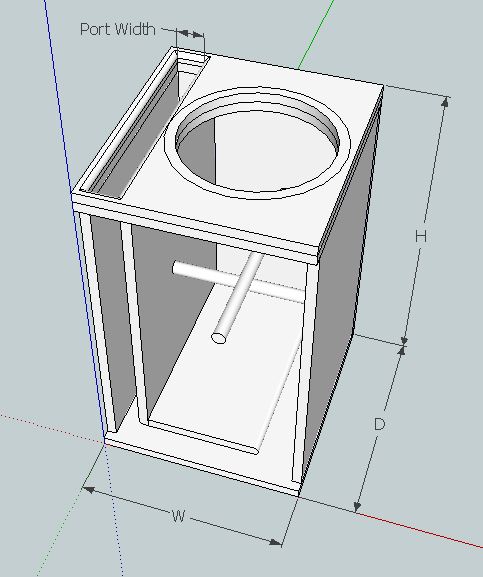Select the green axis line behind the box
This screenshot has width=483, height=577.
coord(316,34)
